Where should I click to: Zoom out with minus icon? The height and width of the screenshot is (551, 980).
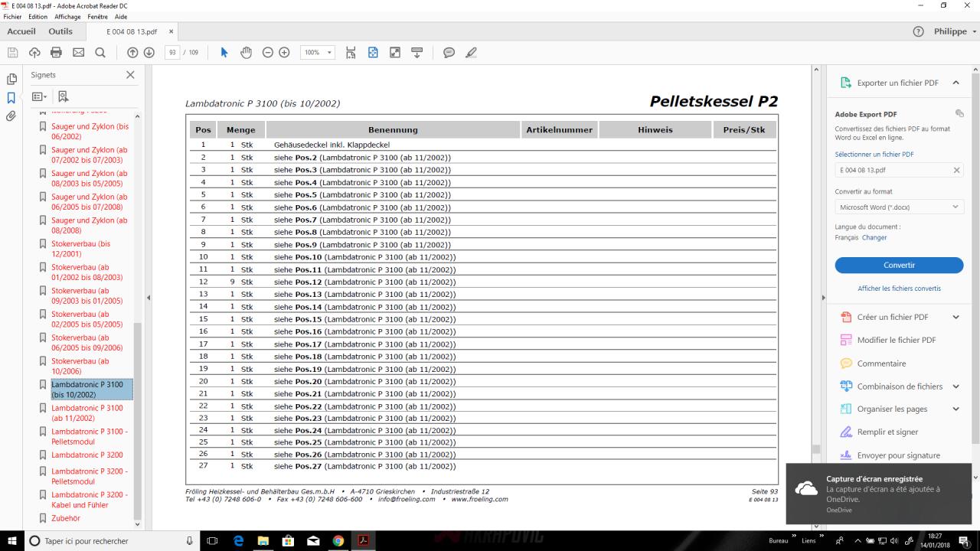click(268, 53)
